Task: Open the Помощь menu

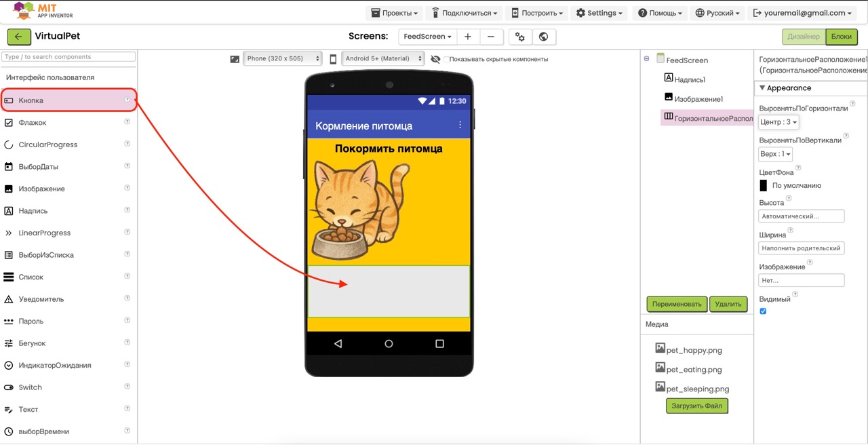Action: pyautogui.click(x=660, y=13)
